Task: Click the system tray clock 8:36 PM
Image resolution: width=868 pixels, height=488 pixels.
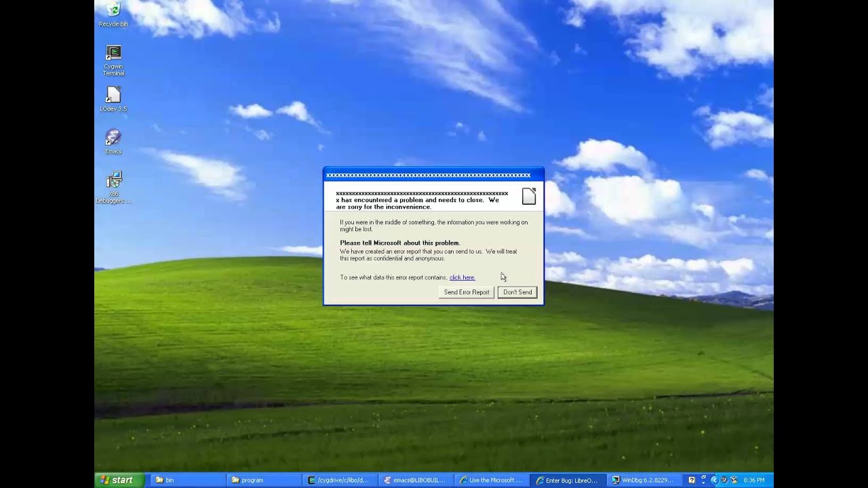Action: pyautogui.click(x=753, y=480)
